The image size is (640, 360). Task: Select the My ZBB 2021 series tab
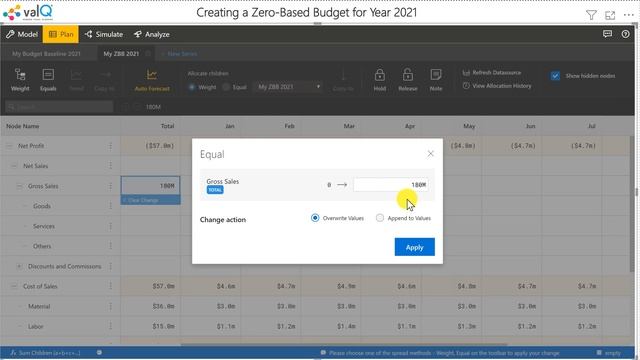pos(121,53)
